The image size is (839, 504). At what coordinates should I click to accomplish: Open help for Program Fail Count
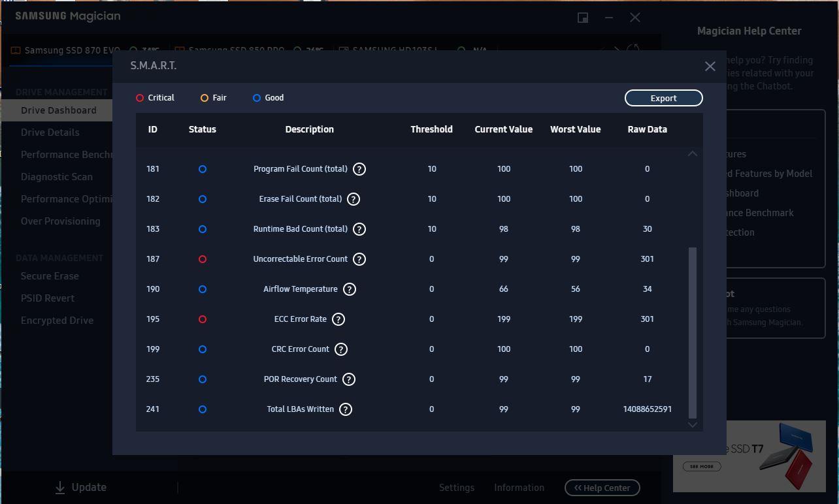click(359, 169)
